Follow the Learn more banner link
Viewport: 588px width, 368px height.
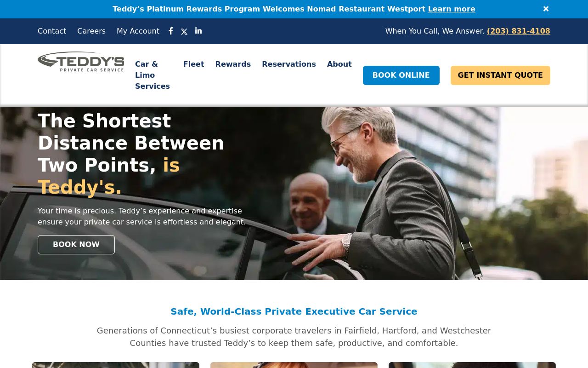[452, 9]
